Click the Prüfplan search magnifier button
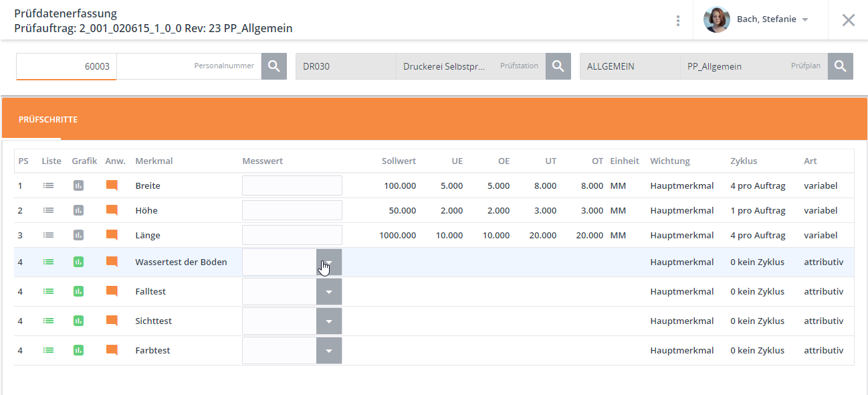868x395 pixels. [840, 66]
